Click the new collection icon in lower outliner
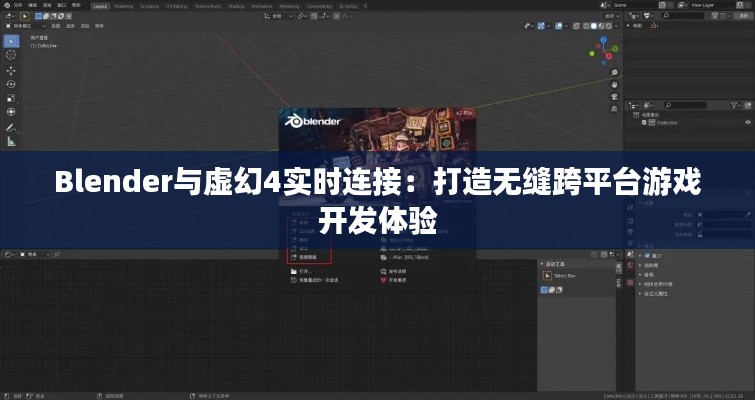755x400 pixels. [748, 105]
